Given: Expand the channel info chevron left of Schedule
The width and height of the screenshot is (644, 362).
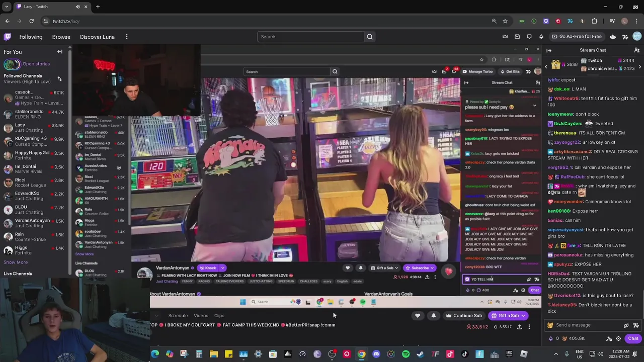Looking at the screenshot, I should point(156,316).
